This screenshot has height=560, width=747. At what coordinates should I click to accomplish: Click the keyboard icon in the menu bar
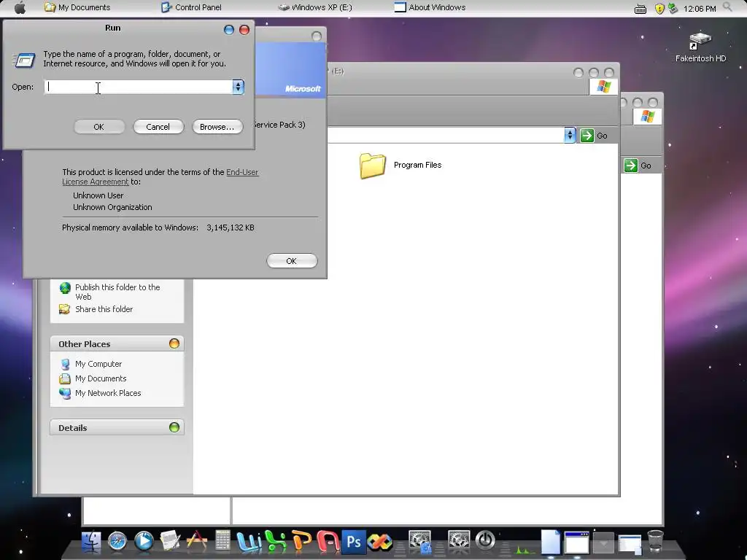pos(640,9)
